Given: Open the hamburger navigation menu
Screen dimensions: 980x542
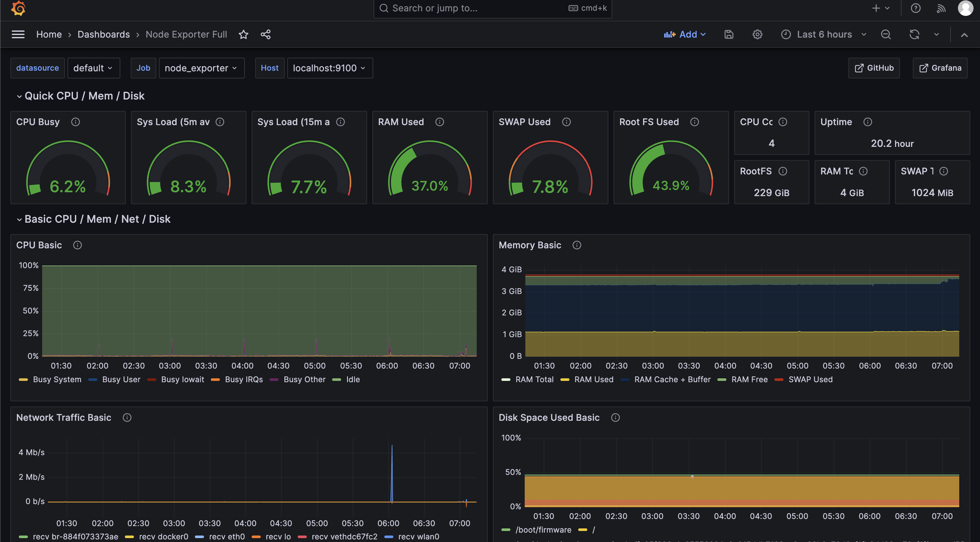Looking at the screenshot, I should pyautogui.click(x=18, y=35).
